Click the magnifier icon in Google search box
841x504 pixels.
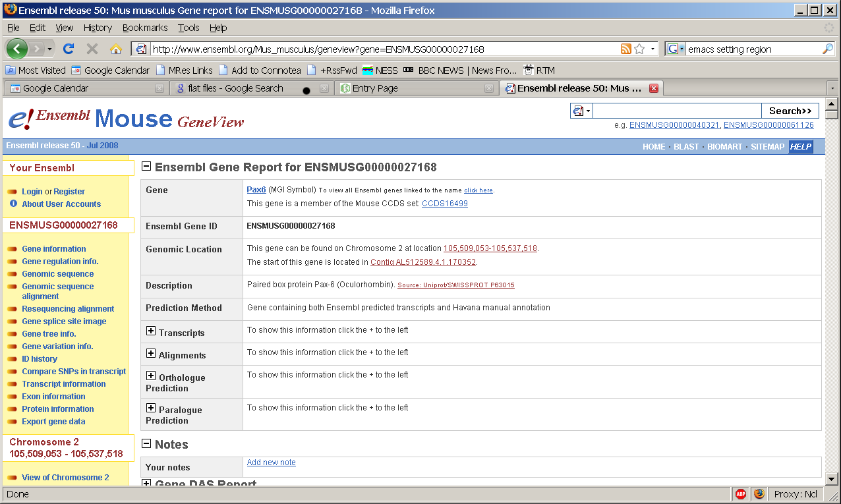(x=828, y=49)
